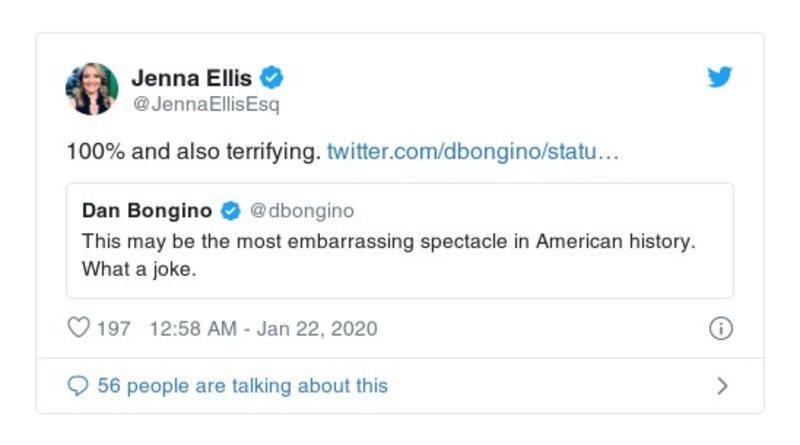Open the twitter.com/dbongino/statu… link
800x445 pixels.
pos(473,153)
